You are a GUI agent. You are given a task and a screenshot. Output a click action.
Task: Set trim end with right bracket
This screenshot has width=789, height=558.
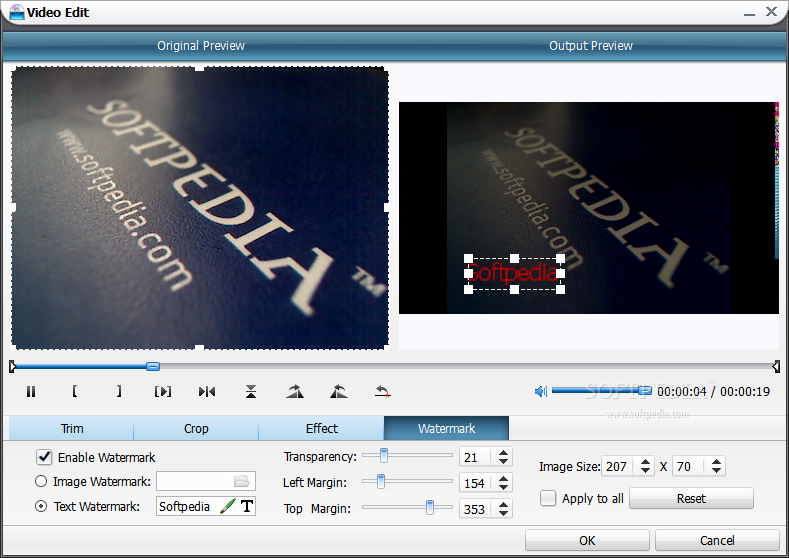(119, 391)
